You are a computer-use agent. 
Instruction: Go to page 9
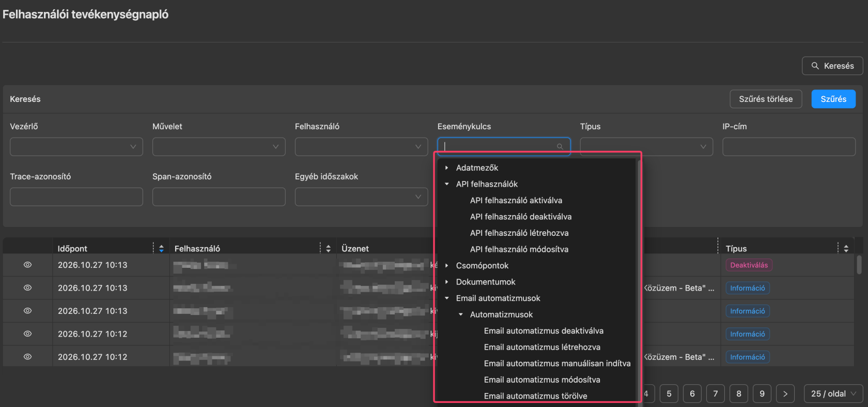click(x=762, y=394)
